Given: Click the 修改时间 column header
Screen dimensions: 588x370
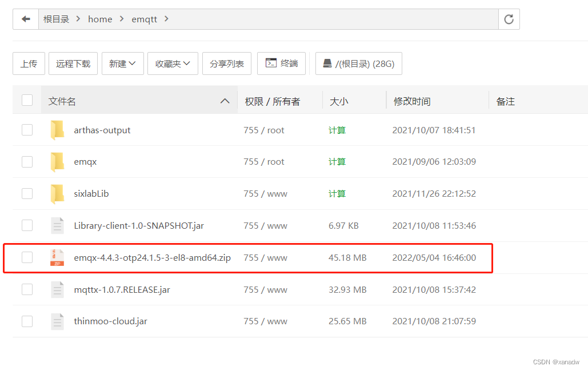Looking at the screenshot, I should point(411,101).
